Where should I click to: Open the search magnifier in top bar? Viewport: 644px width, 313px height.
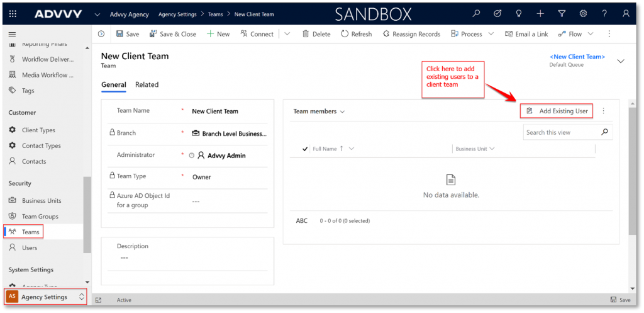point(476,13)
